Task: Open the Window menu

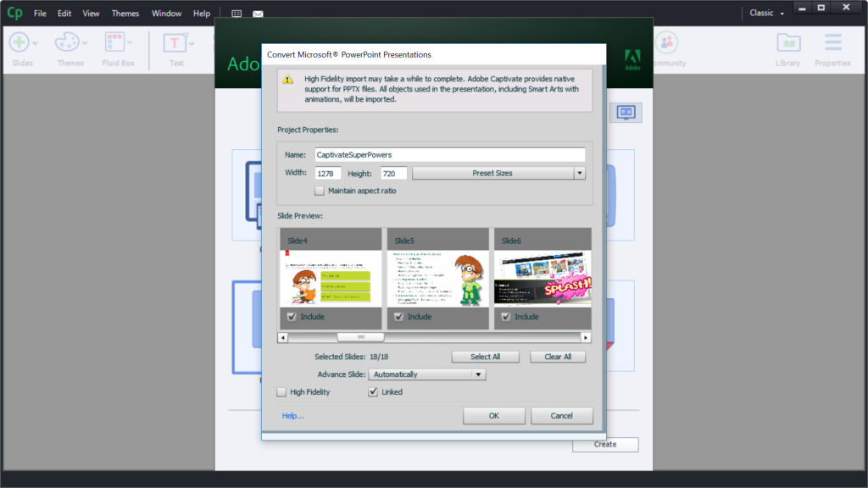Action: click(x=166, y=13)
